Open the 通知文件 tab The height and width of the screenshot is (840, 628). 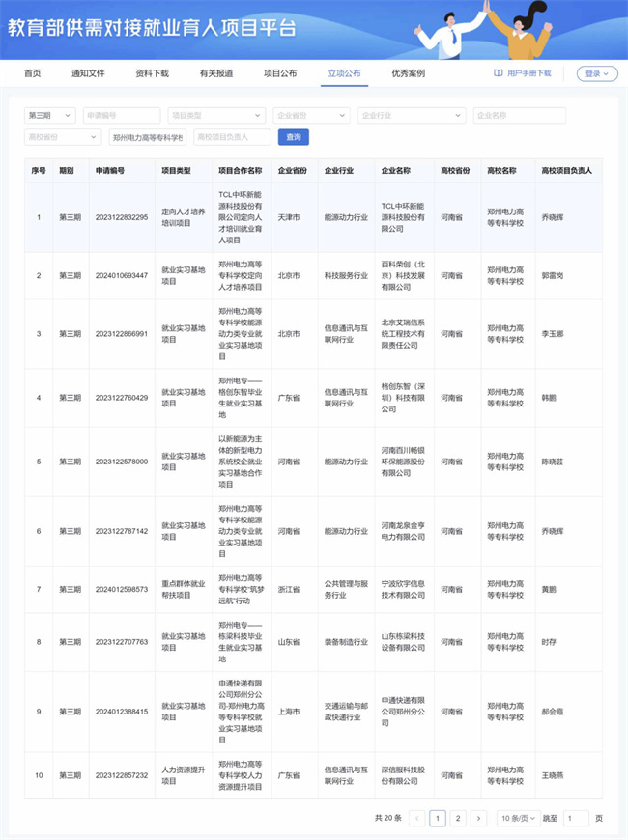88,73
